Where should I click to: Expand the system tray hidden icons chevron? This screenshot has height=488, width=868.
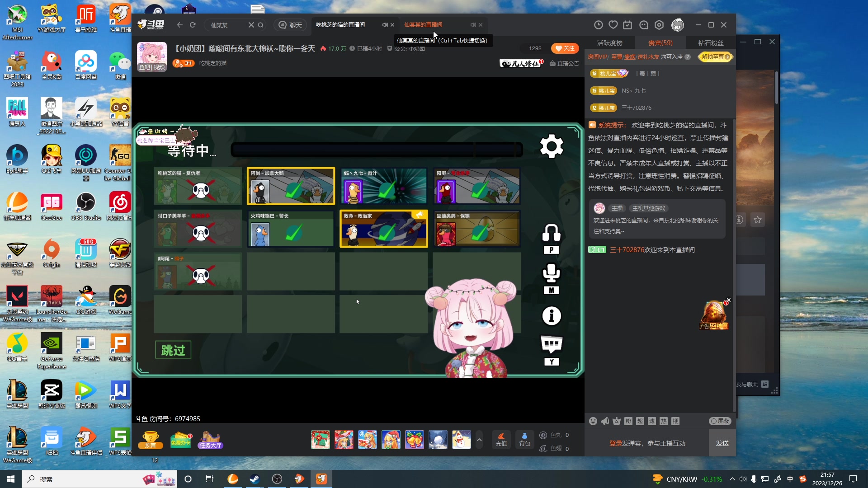click(732, 479)
